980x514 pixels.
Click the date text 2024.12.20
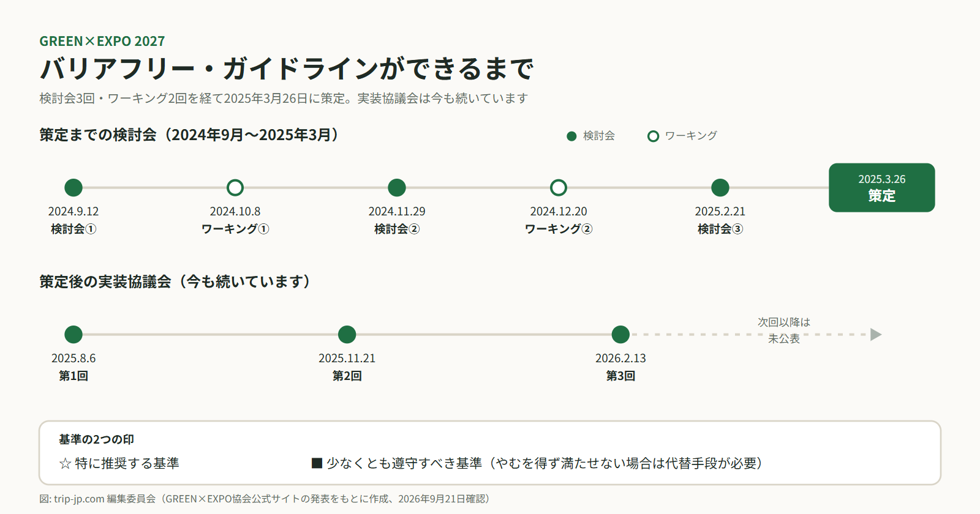pyautogui.click(x=559, y=212)
